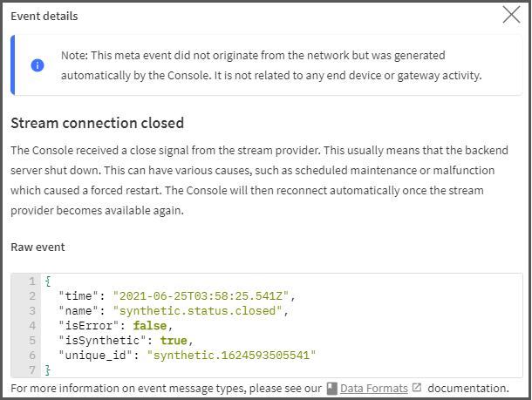Select line number 4 in code gutter
The height and width of the screenshot is (400, 532).
32,325
